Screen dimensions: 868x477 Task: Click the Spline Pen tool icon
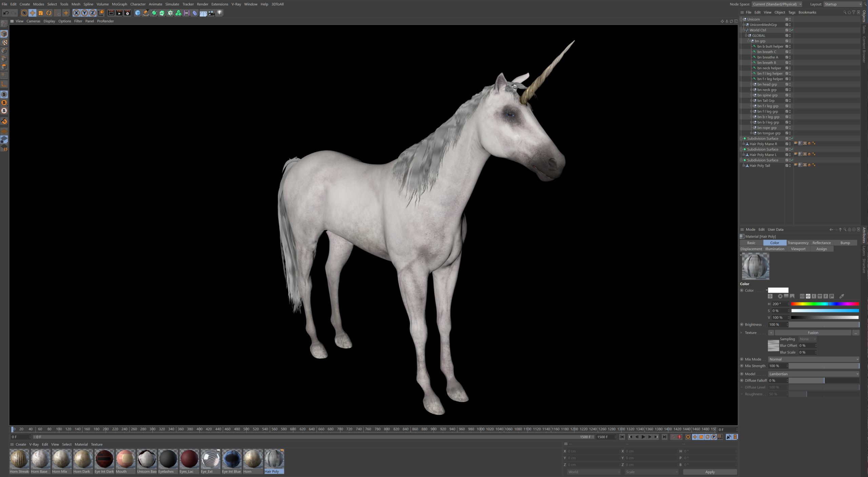[x=146, y=13]
